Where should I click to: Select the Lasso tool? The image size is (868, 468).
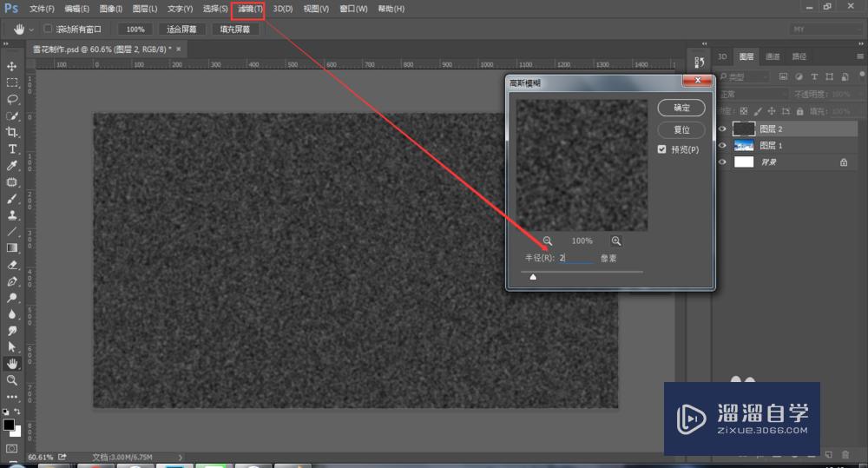pos(12,99)
